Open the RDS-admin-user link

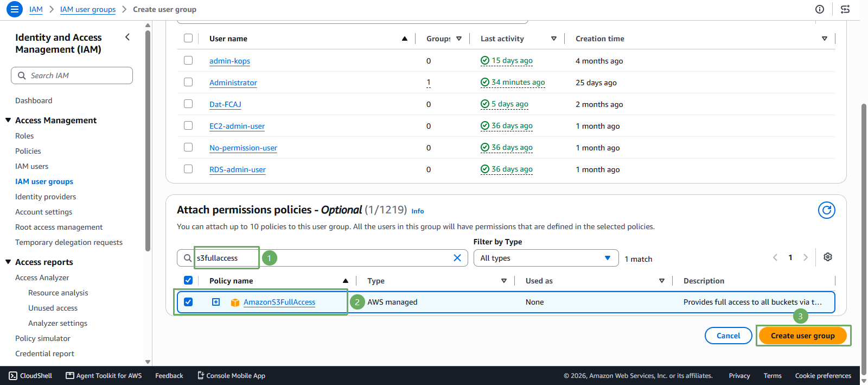(x=238, y=169)
